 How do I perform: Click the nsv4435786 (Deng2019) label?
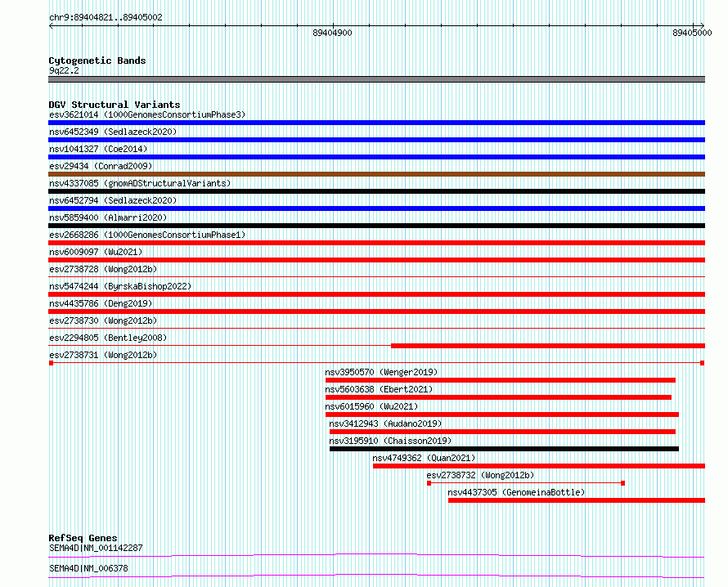pos(101,303)
